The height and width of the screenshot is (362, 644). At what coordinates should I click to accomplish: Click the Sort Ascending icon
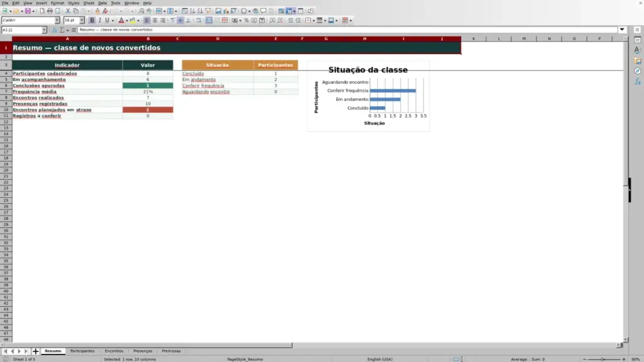coord(192,11)
